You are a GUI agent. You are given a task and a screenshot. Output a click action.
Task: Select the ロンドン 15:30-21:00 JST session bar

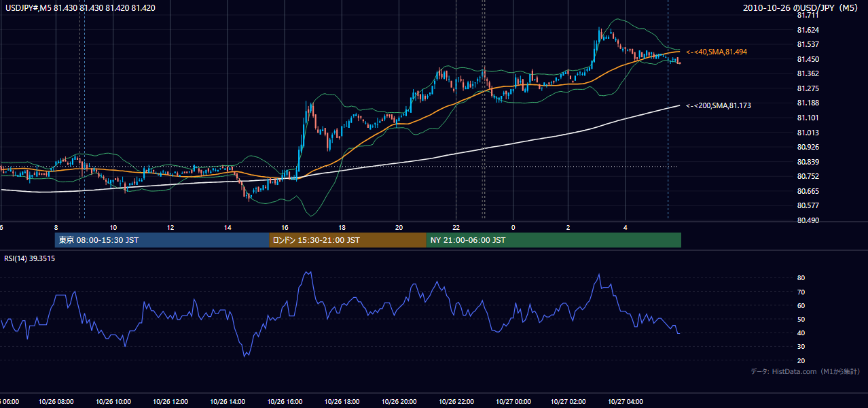coord(348,240)
